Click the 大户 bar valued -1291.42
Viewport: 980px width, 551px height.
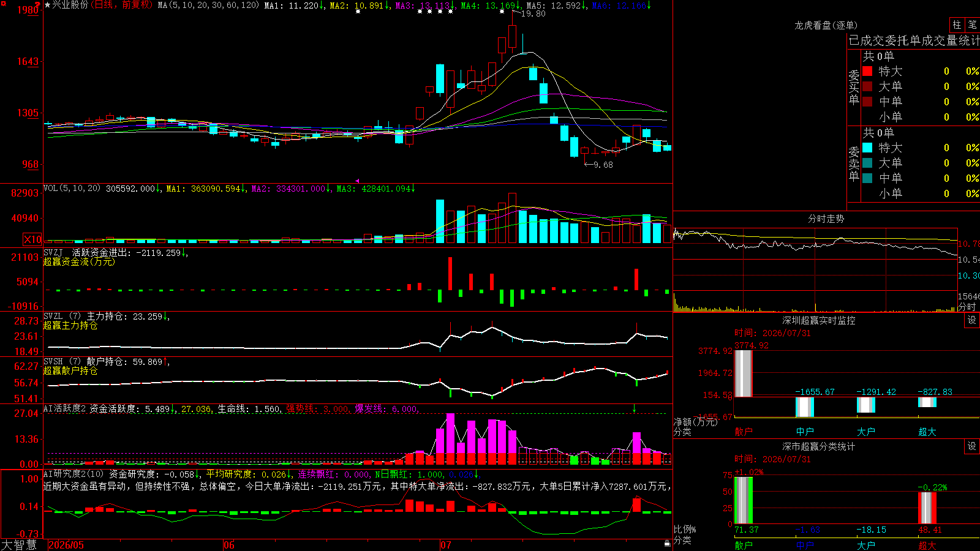(866, 405)
